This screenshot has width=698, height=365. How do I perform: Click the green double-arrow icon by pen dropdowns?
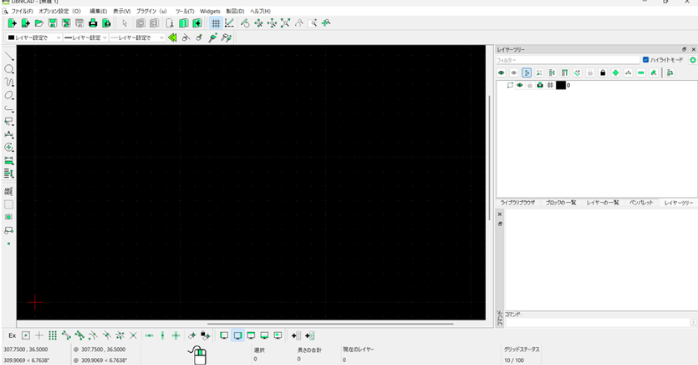click(172, 38)
